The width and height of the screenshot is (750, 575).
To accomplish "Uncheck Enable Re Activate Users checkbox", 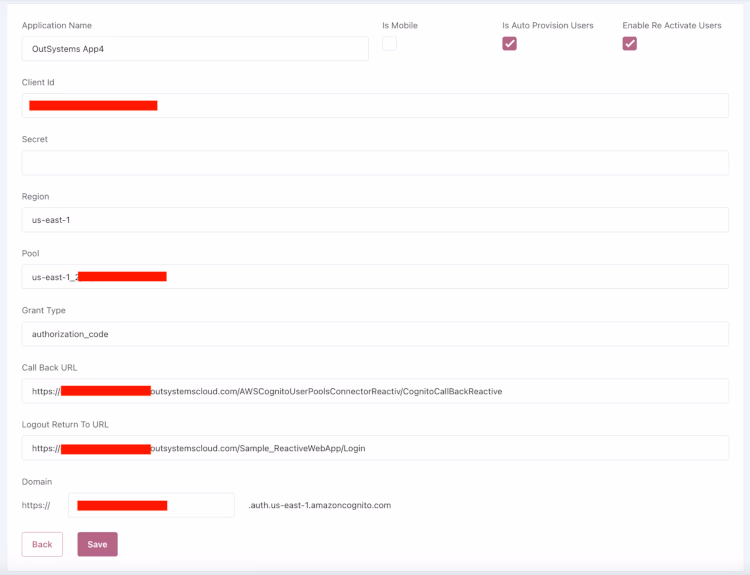I will [629, 44].
